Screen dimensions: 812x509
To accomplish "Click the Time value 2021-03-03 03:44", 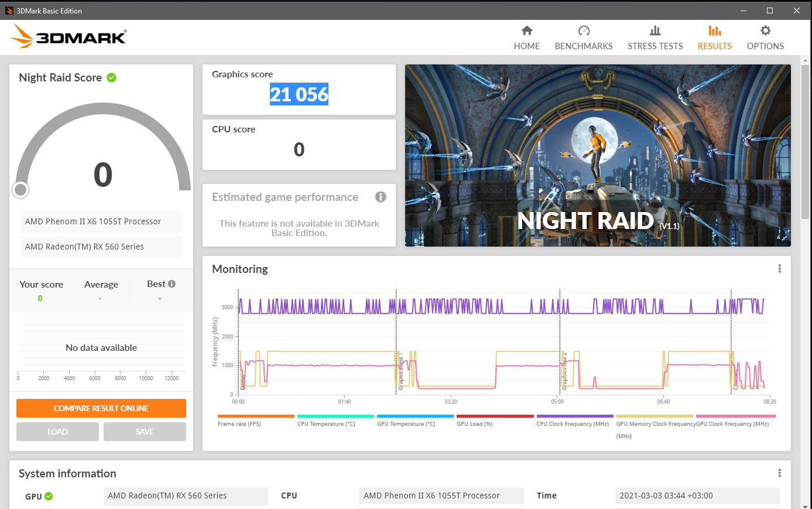I will point(697,496).
